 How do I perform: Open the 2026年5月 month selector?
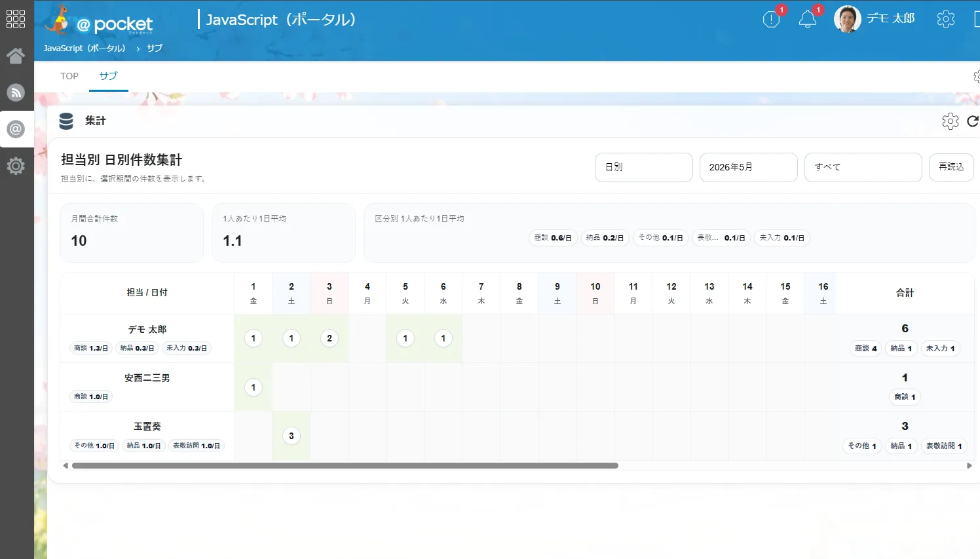[x=749, y=167]
